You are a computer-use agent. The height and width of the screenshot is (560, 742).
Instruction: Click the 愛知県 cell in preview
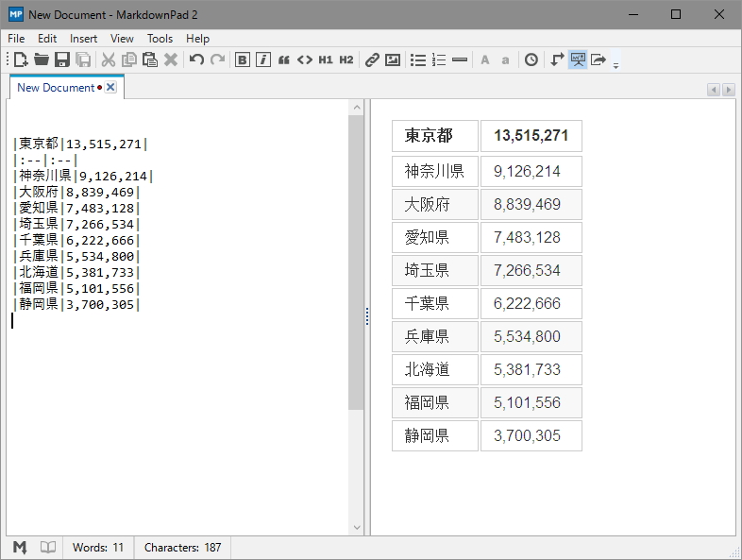[x=435, y=237]
